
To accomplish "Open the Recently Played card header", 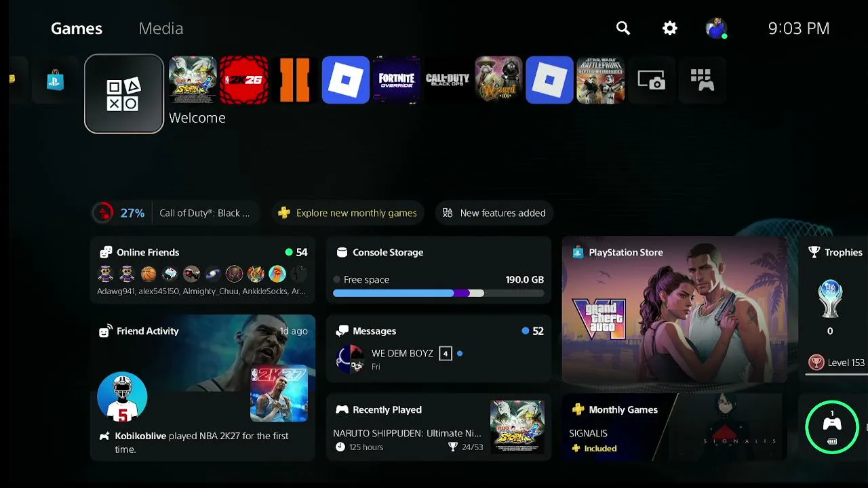I will (x=378, y=409).
